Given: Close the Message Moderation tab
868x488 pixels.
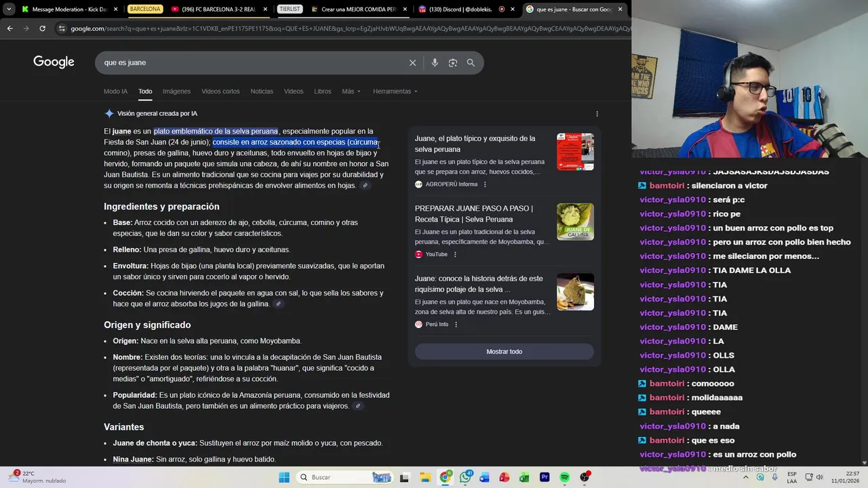Looking at the screenshot, I should pos(115,9).
